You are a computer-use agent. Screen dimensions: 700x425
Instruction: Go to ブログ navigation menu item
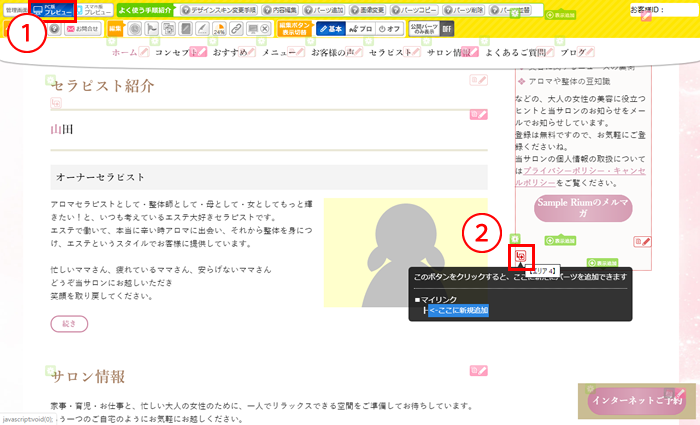pyautogui.click(x=573, y=52)
